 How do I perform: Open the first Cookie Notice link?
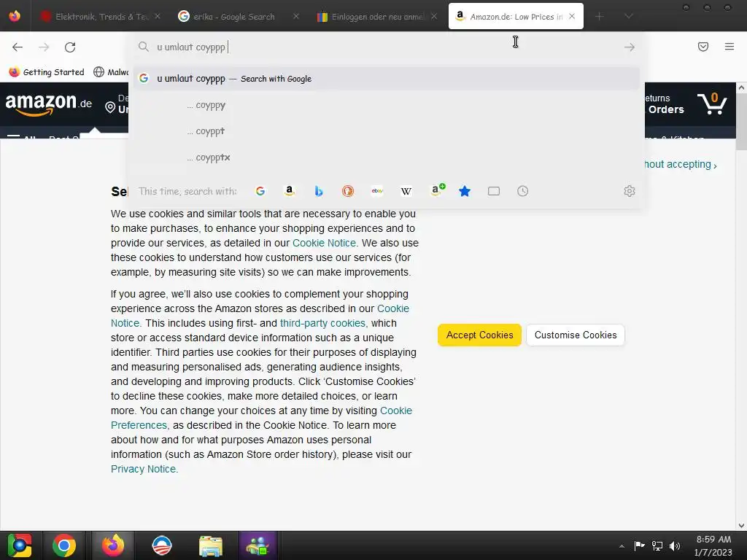pyautogui.click(x=324, y=243)
